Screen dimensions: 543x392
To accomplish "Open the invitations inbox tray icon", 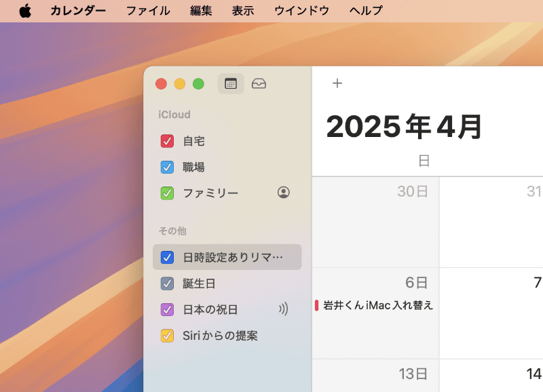I will point(259,83).
